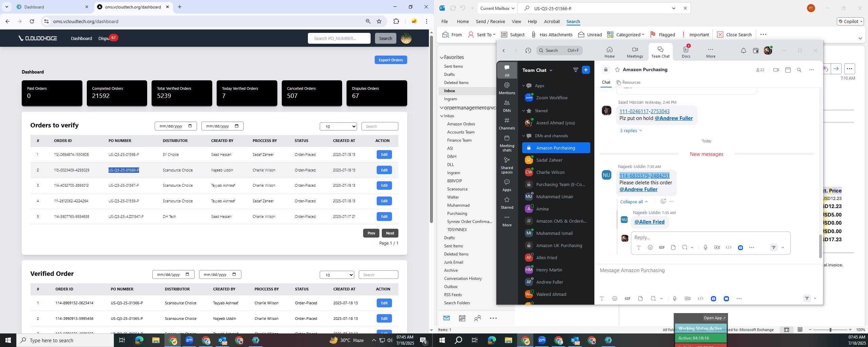This screenshot has height=347, width=868.
Task: Bookmark this page with the Chrome star icon
Action: (x=379, y=21)
